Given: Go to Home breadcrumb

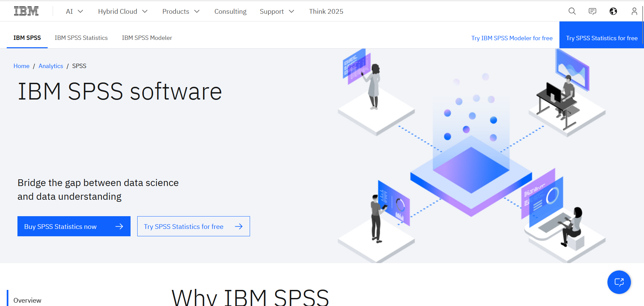Looking at the screenshot, I should tap(21, 66).
